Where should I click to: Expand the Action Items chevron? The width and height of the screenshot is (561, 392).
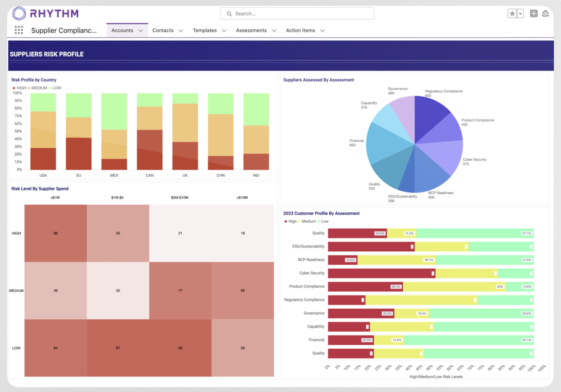point(322,31)
